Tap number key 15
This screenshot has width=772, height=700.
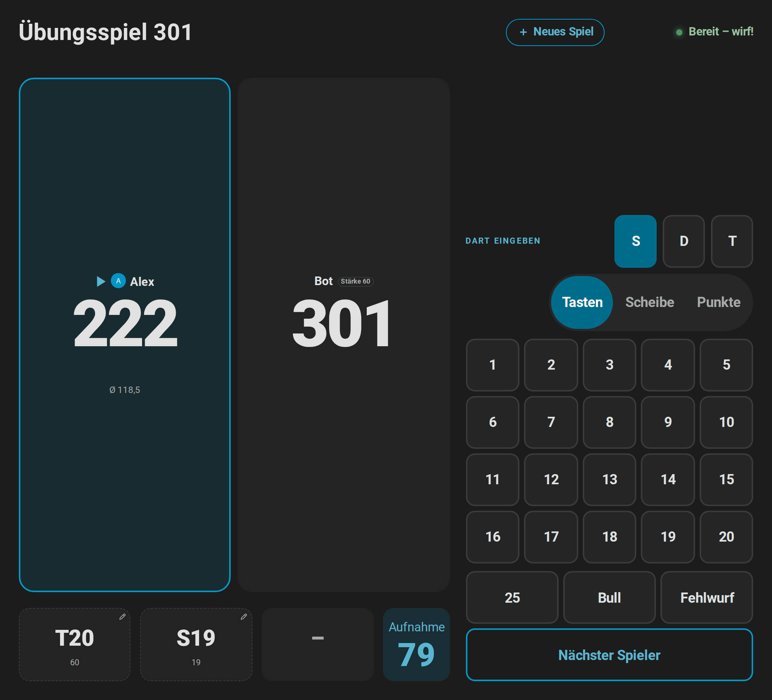point(726,479)
